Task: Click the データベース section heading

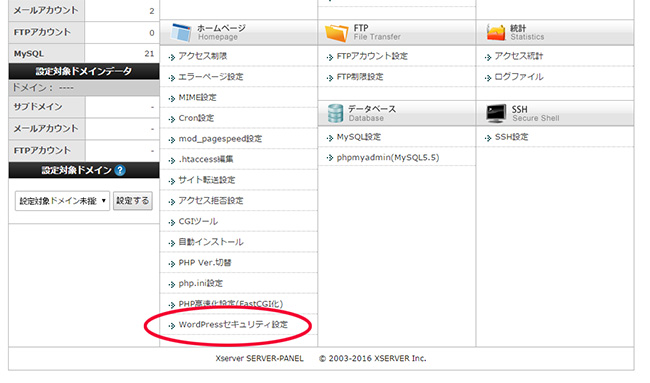Action: pos(372,109)
